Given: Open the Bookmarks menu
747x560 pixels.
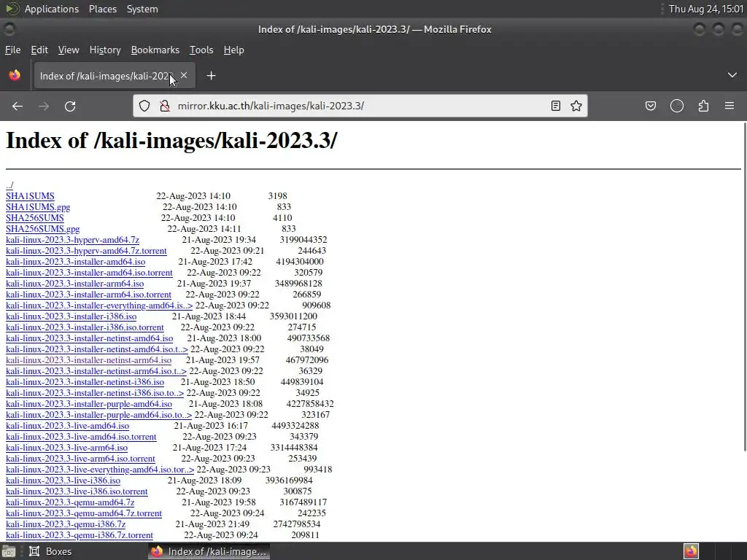Looking at the screenshot, I should coord(155,50).
